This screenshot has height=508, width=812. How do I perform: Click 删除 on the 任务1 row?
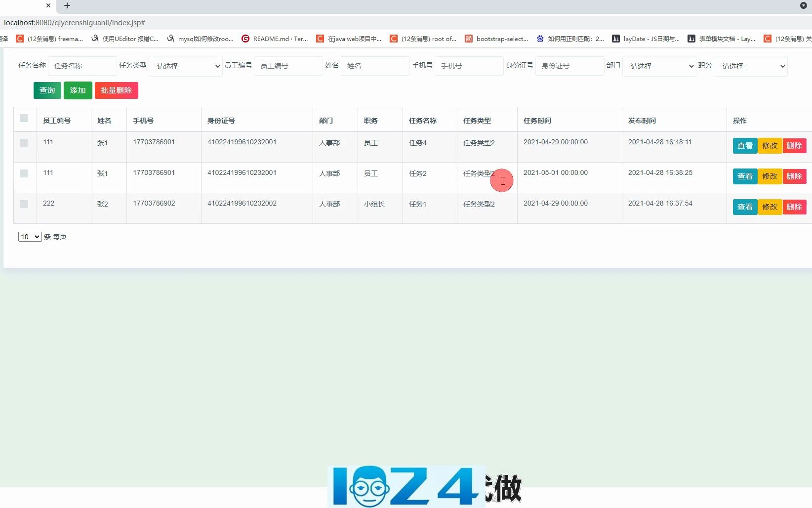(794, 207)
